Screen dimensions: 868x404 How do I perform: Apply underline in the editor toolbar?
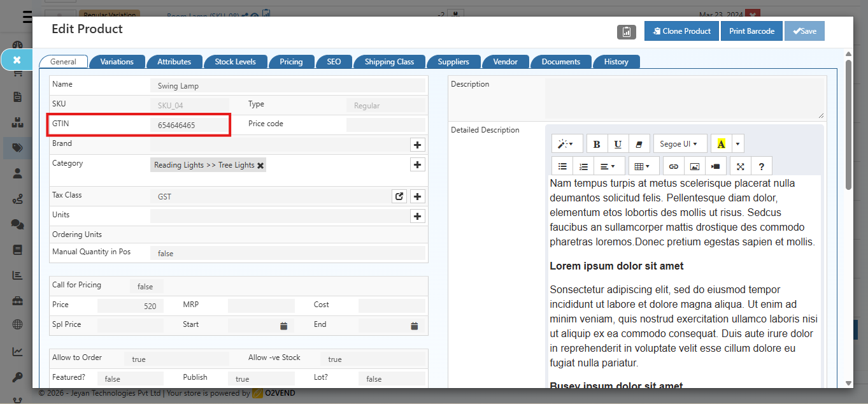click(x=618, y=144)
